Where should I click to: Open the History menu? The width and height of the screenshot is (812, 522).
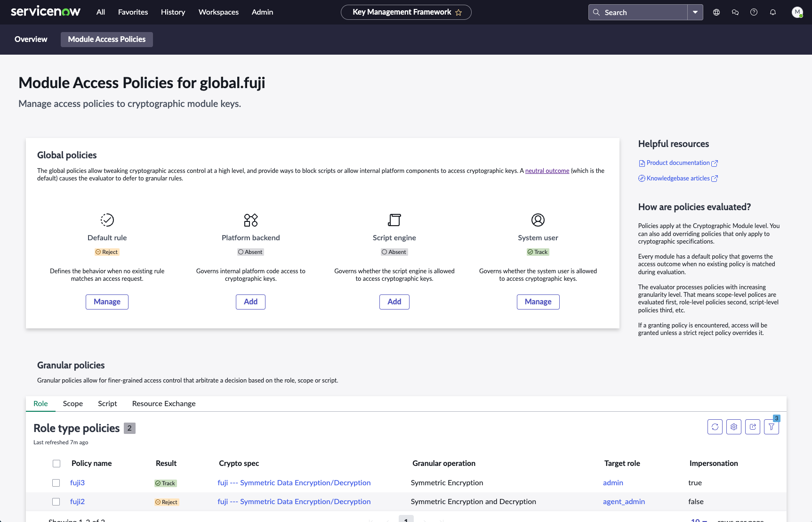tap(173, 12)
